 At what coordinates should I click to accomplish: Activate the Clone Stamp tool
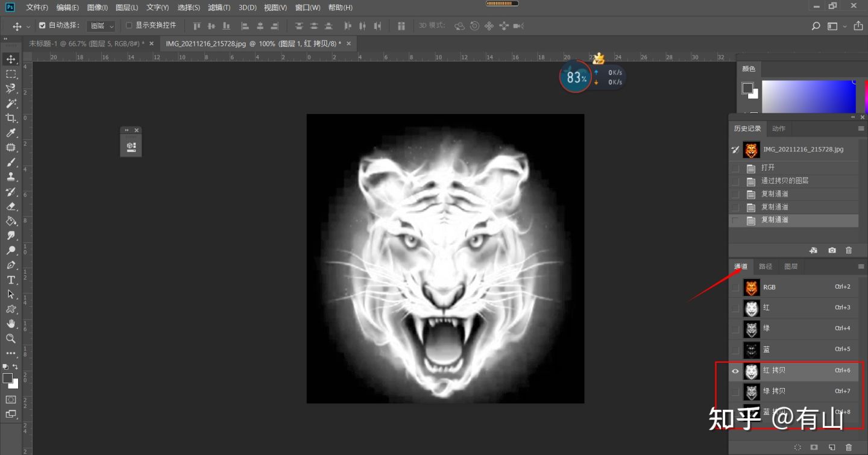(11, 177)
